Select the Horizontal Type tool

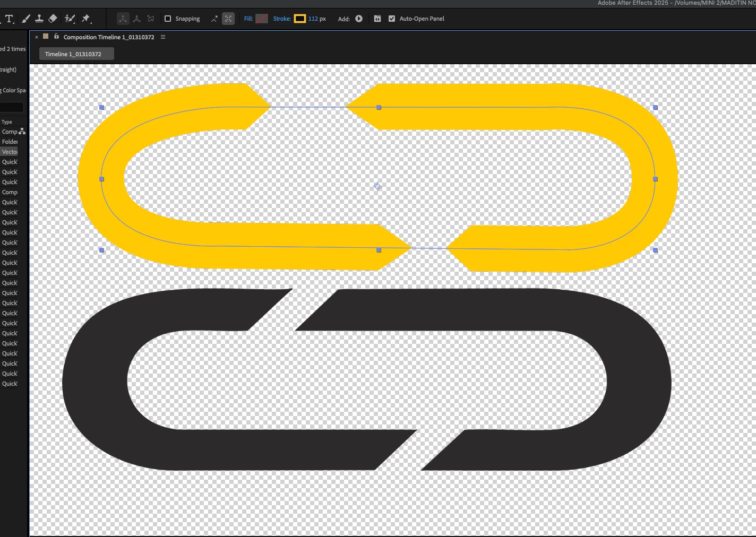(x=9, y=19)
